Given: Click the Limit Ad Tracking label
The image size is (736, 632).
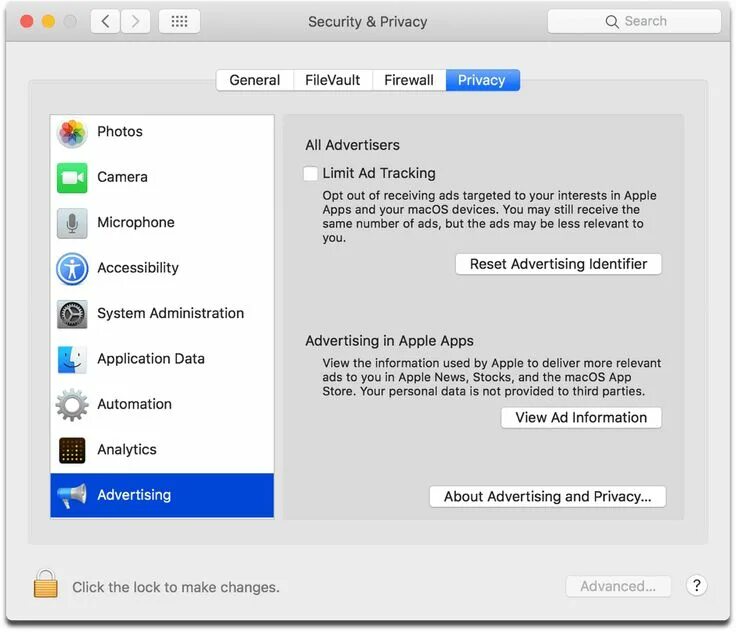Looking at the screenshot, I should (379, 173).
